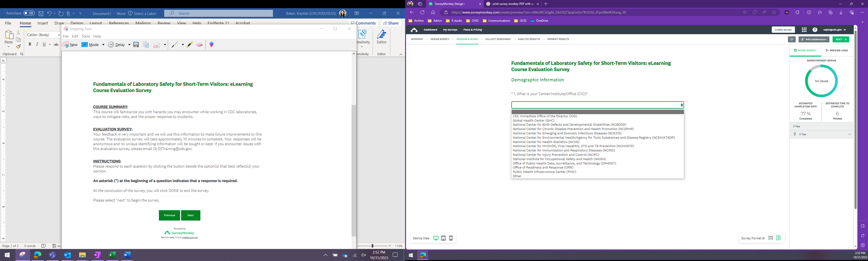Click the Add collaborators button

(x=814, y=39)
